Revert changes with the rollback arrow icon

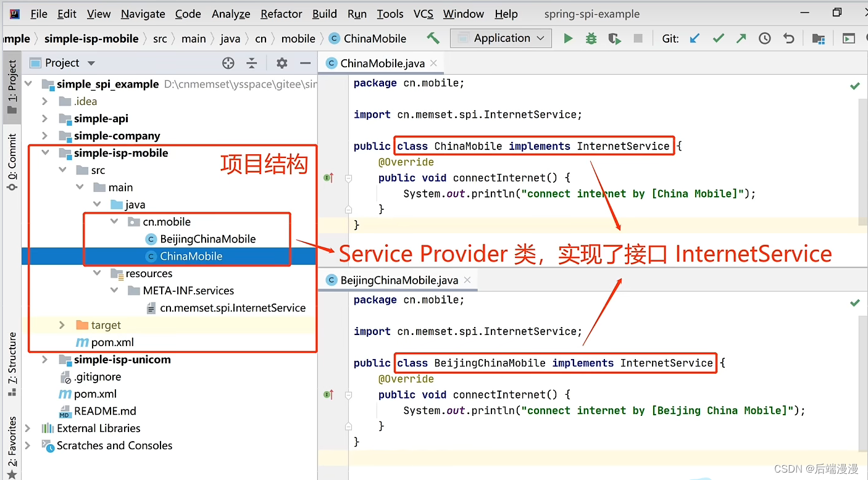pos(788,38)
